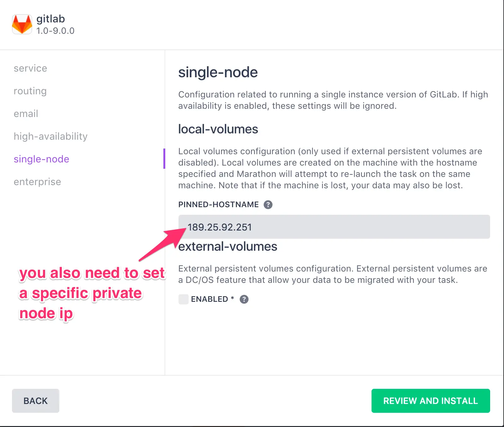Open the PINNED-HOSTNAME help question mark icon
The width and height of the screenshot is (504, 427).
click(x=268, y=205)
